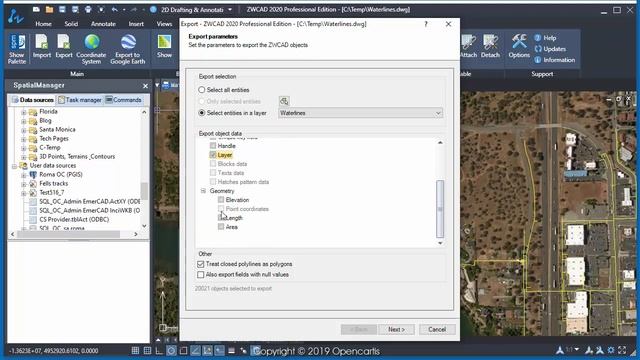
Task: Toggle the ortho mode status bar icon
Action: (159, 351)
